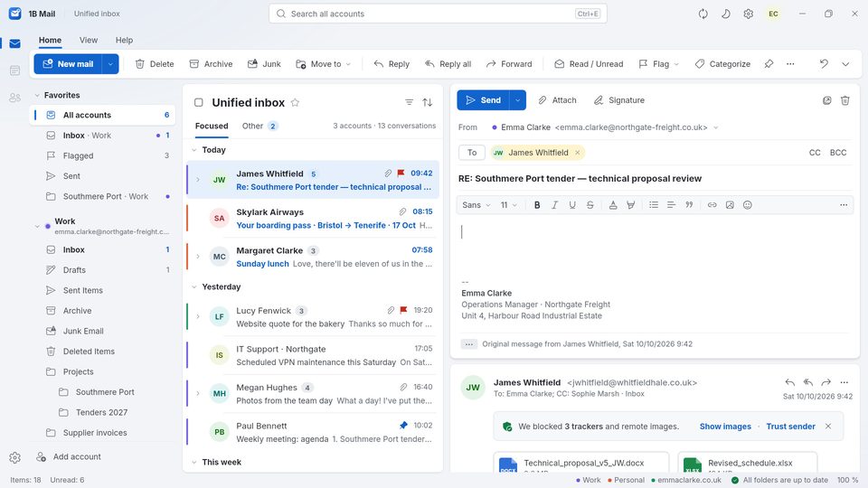Select the Home tab

tap(50, 40)
